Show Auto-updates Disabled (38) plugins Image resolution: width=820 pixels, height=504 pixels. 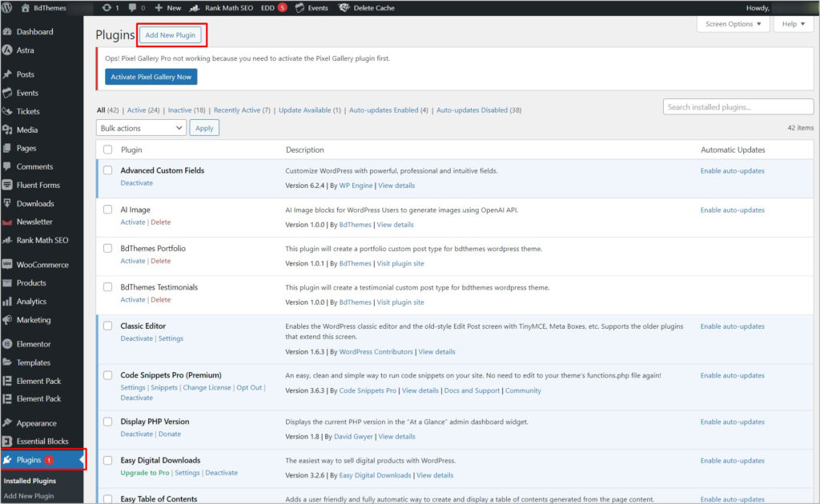pyautogui.click(x=479, y=110)
